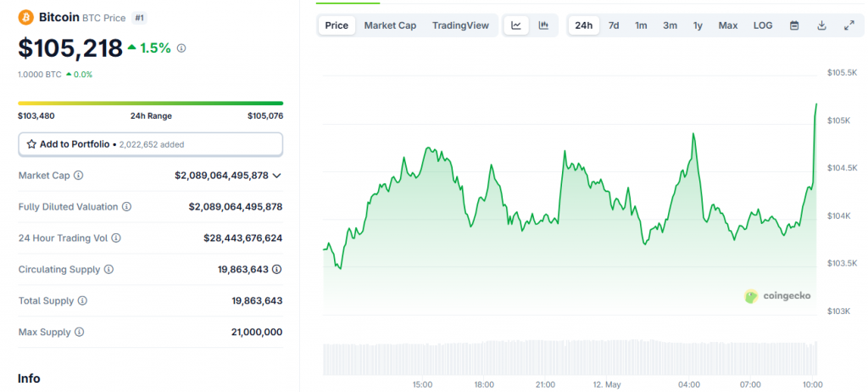Open info icon next to Circulating Supply label
The width and height of the screenshot is (868, 392).
point(108,270)
